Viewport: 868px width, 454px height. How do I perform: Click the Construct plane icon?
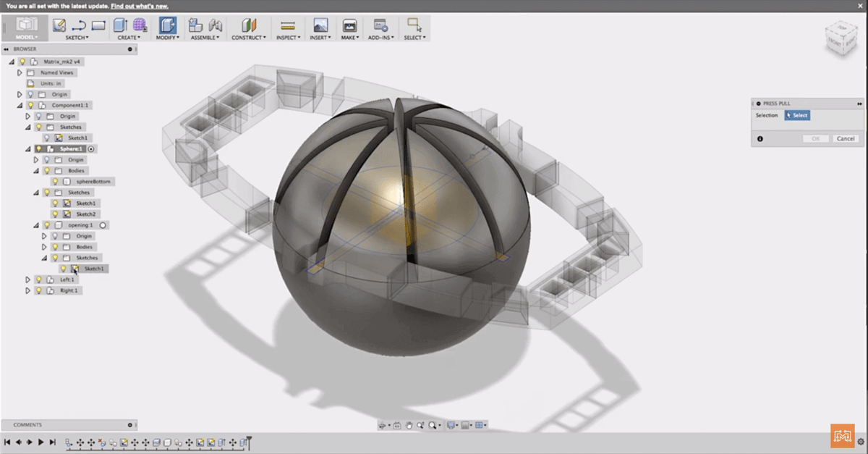tap(249, 25)
